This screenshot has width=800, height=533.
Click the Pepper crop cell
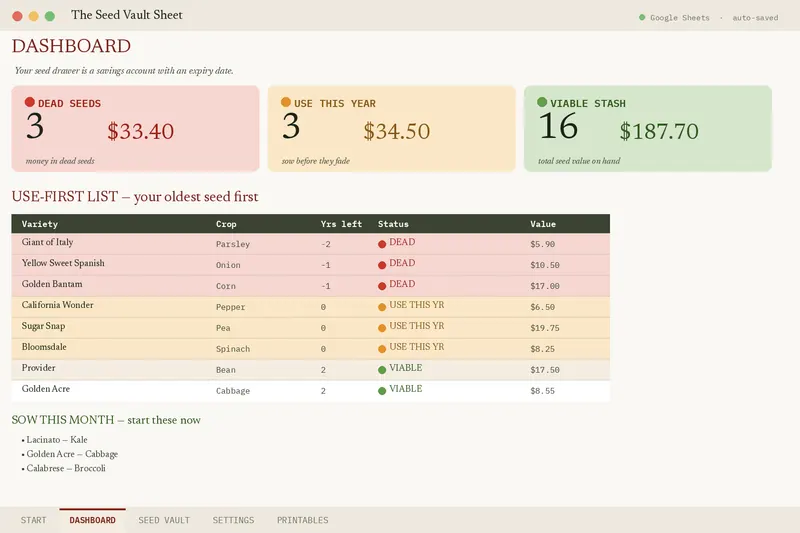click(231, 307)
